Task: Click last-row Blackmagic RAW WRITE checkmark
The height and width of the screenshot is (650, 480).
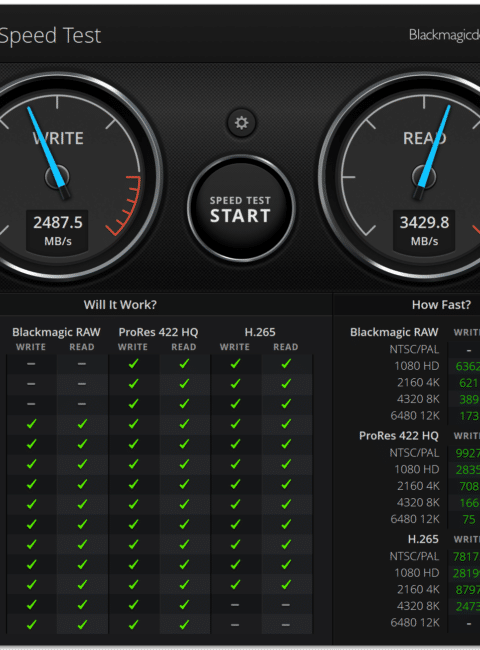Action: pyautogui.click(x=31, y=624)
